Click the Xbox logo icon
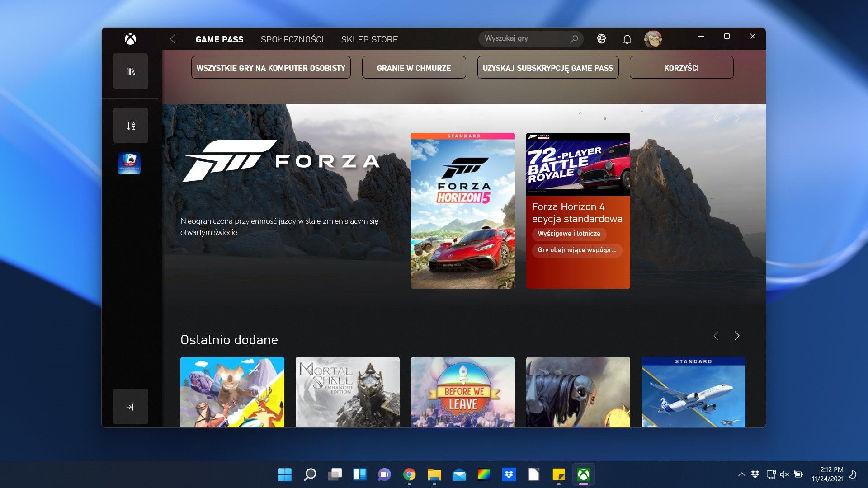Screen dimensions: 868x488 pos(130,39)
